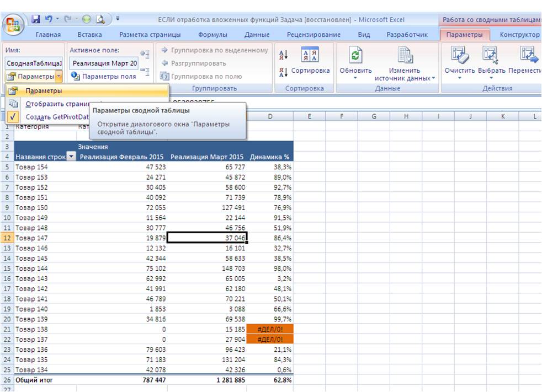
Task: Click the Обновить refresh icon
Action: click(355, 55)
